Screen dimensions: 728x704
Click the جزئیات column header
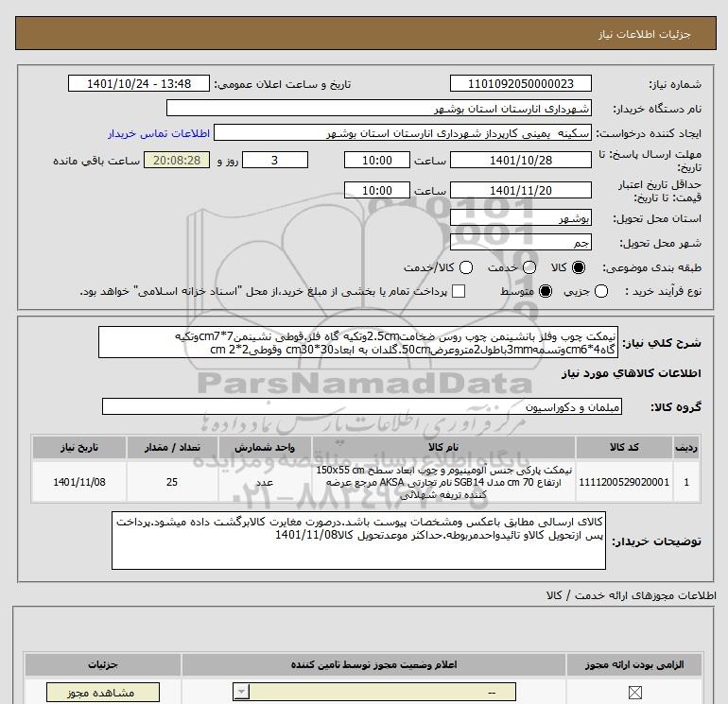(103, 664)
